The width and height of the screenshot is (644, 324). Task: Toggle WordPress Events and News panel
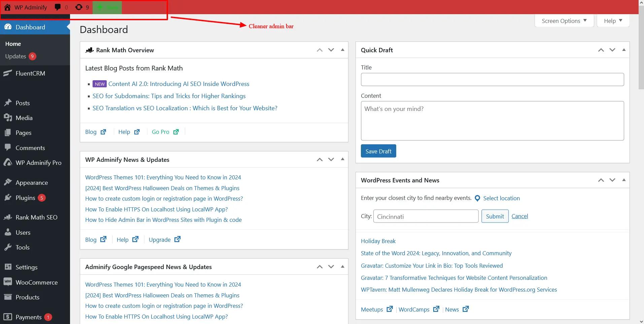tap(624, 180)
